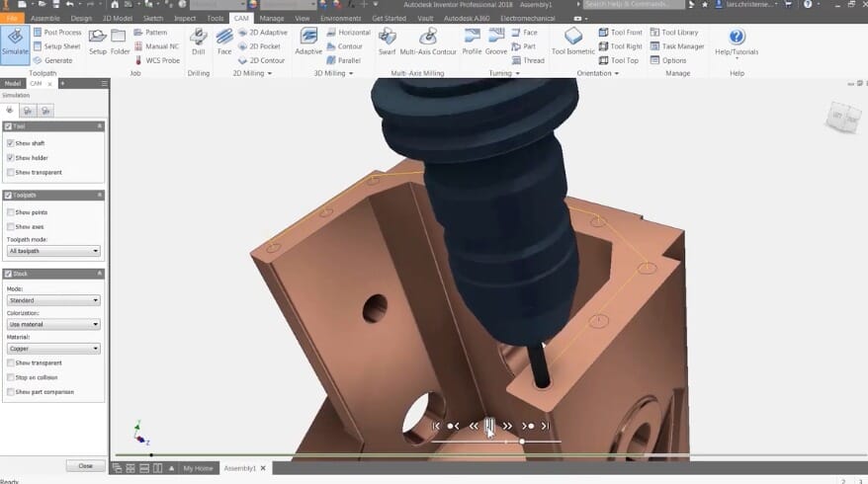Enable the Stop on collision checkbox
This screenshot has height=484, width=868.
(10, 377)
